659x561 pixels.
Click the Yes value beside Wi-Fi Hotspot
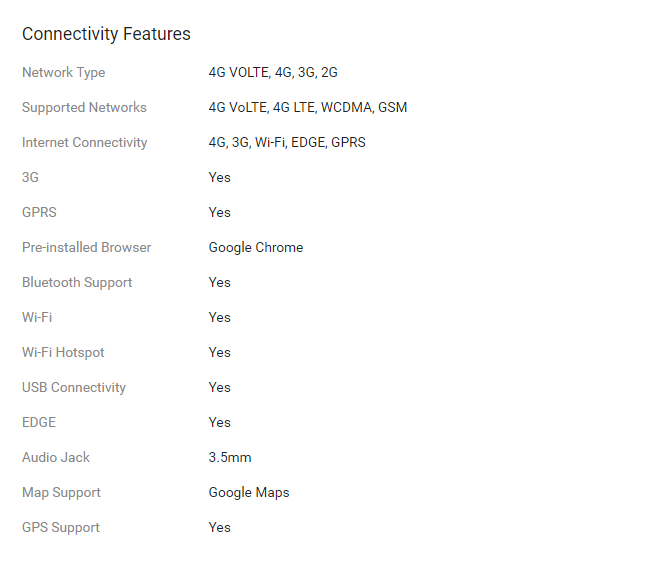[219, 353]
